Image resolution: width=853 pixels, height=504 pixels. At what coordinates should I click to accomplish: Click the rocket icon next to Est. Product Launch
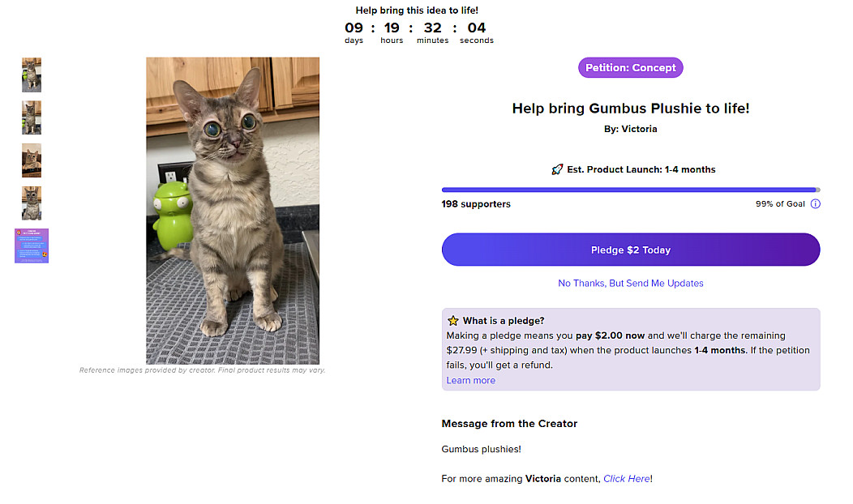pos(556,169)
